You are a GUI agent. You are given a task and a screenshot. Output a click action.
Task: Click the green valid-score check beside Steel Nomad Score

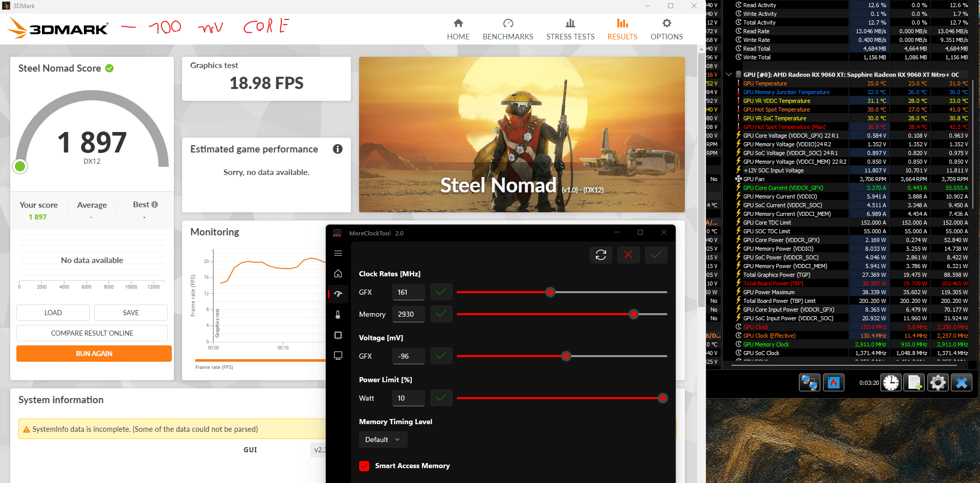pos(109,68)
